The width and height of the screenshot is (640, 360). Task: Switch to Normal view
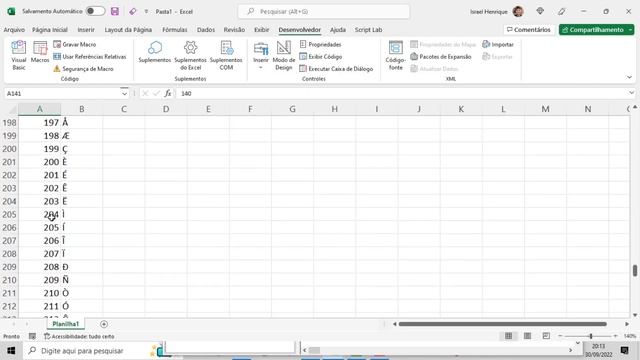509,336
